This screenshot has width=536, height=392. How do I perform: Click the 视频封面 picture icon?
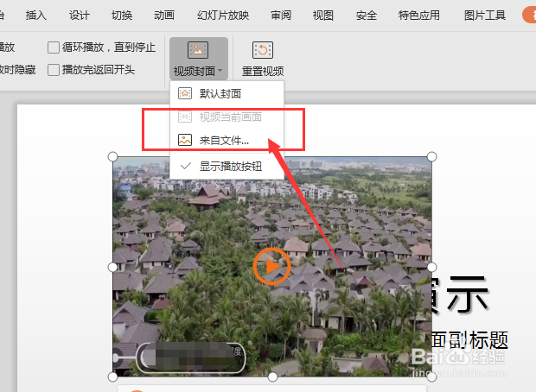pos(198,50)
